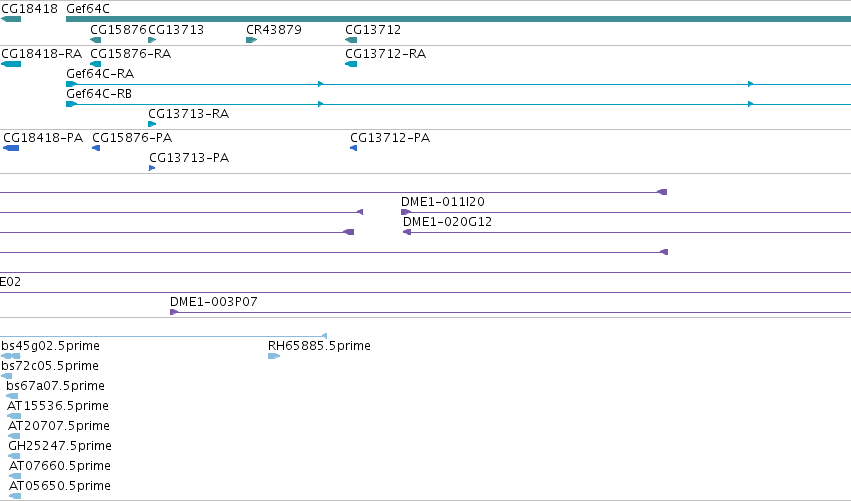Click the bs72c05.5prime EST glyph
Image resolution: width=851 pixels, height=501 pixels.
click(7, 376)
